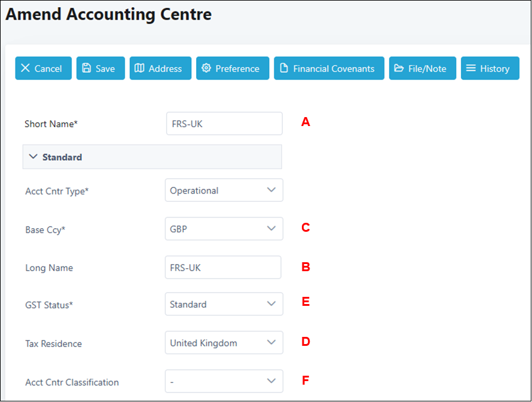Viewport: 532px width, 402px height.
Task: Click the lines icon on History
Action: coord(471,68)
